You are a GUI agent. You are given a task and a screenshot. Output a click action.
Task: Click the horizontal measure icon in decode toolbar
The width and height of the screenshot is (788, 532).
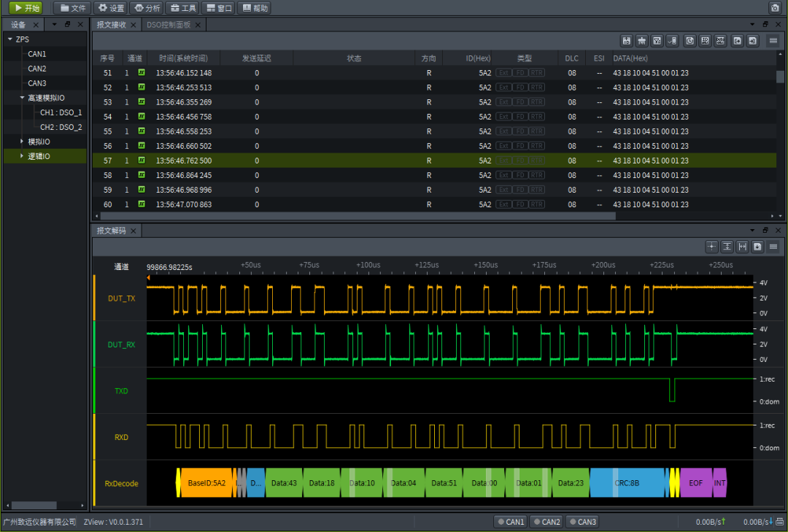point(742,247)
